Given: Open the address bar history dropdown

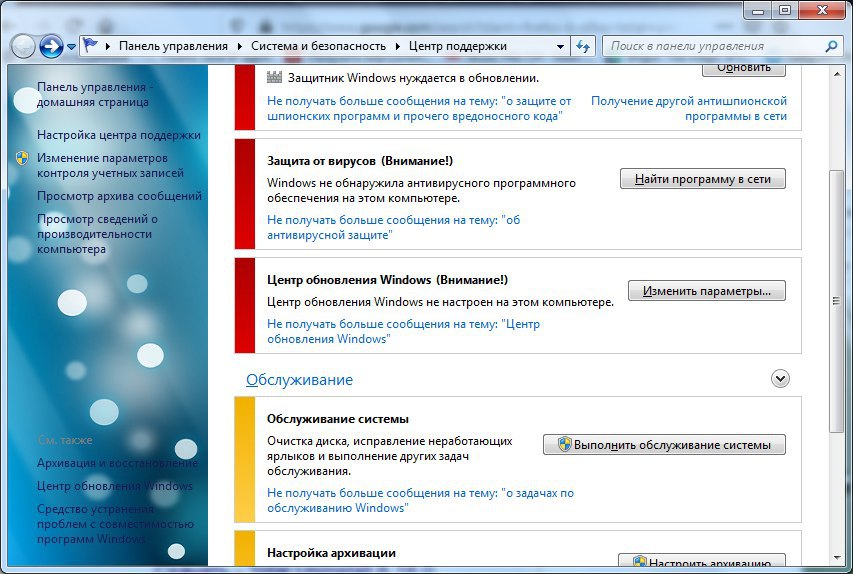Looking at the screenshot, I should pos(560,47).
